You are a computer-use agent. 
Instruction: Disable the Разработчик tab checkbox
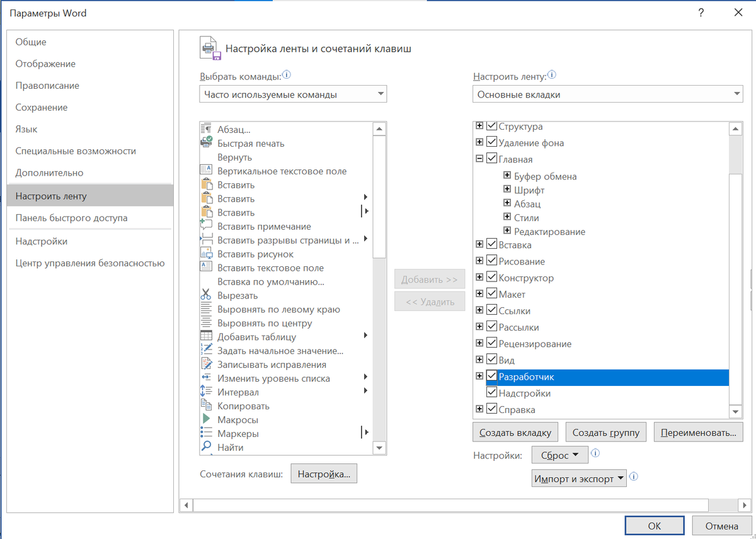point(492,377)
